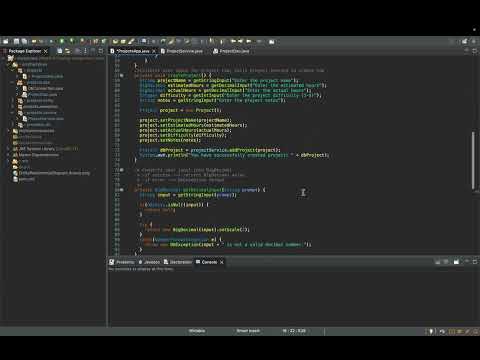Maximize the Console panel
Viewport: 480px width, 360px height.
(x=475, y=262)
